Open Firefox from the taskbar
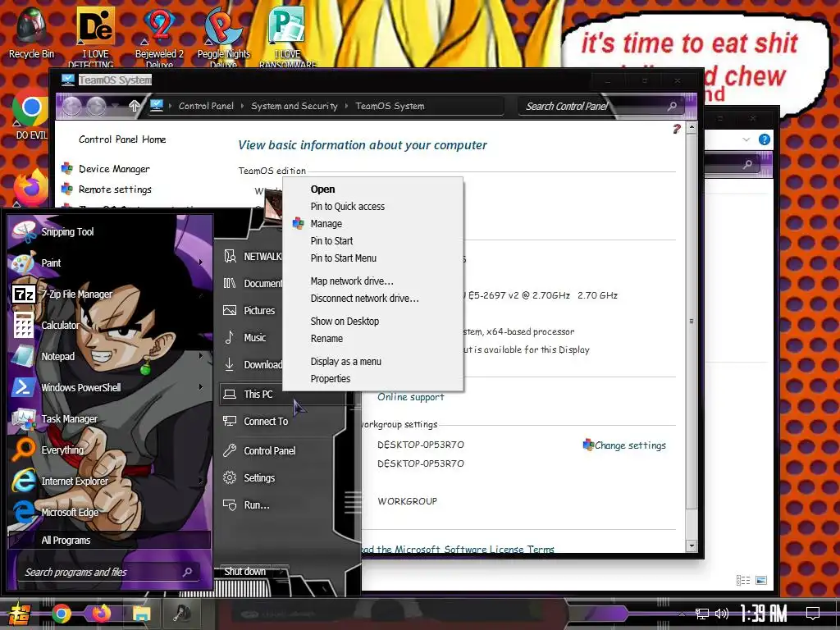 click(101, 614)
